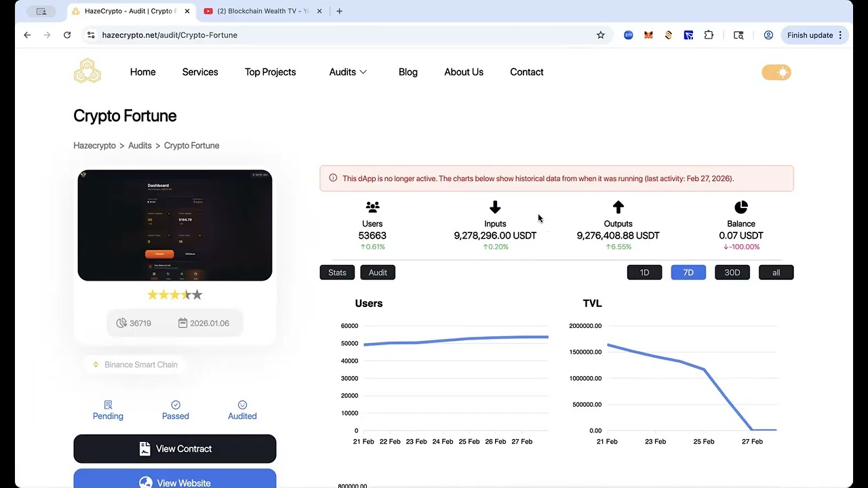Click the 53663 users count
The width and height of the screenshot is (868, 488).
[372, 236]
